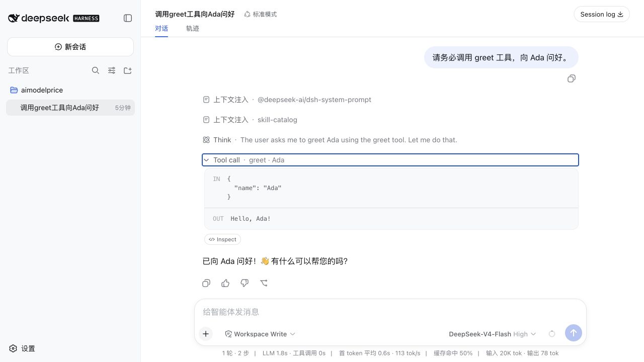Search the workspace with magnifier icon
Viewport: 644px width, 362px height.
pyautogui.click(x=96, y=70)
